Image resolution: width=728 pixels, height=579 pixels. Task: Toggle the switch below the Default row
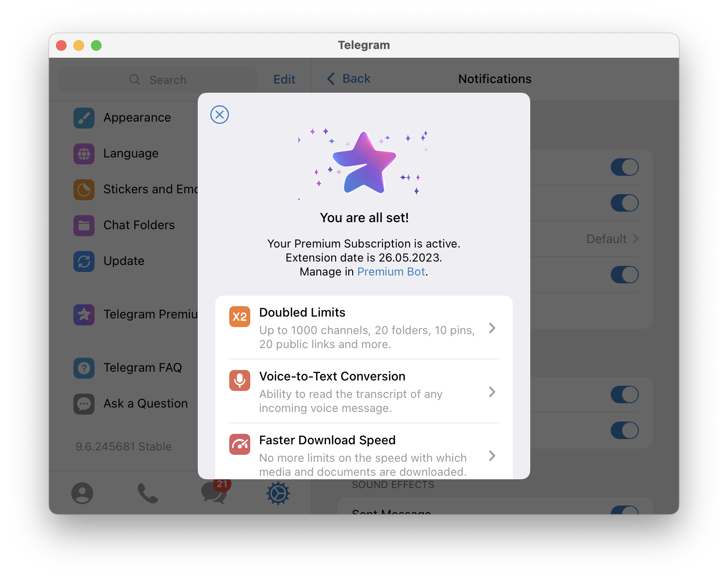(x=624, y=275)
